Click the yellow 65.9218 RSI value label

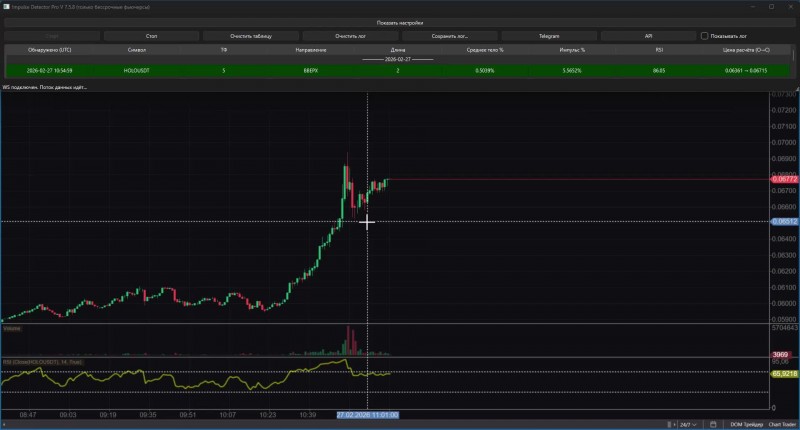[784, 374]
